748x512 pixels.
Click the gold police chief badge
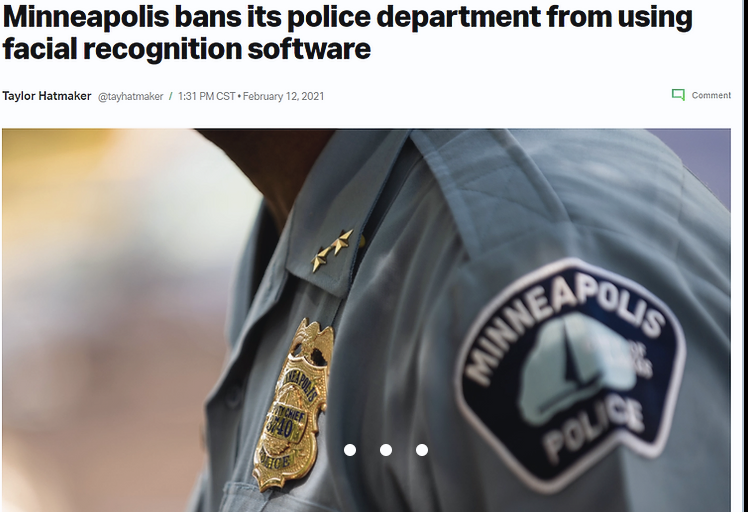click(x=292, y=405)
